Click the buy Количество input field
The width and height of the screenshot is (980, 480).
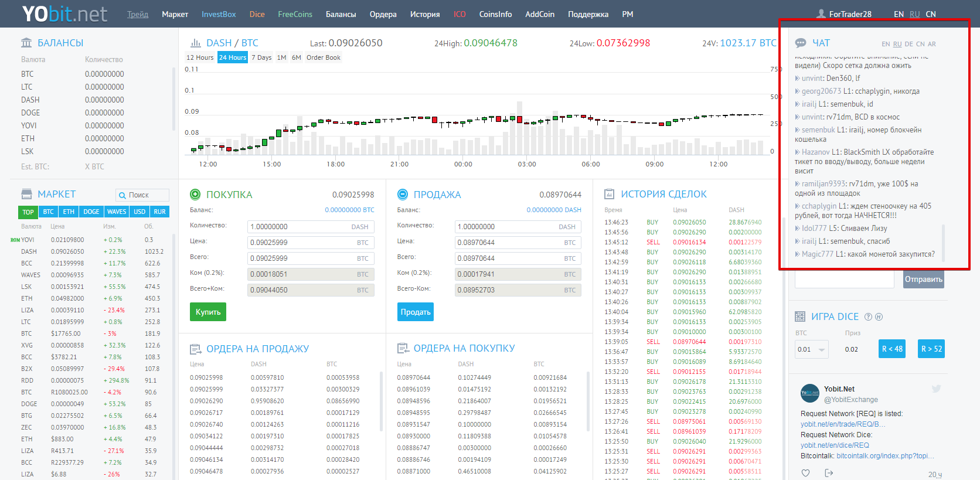pos(311,227)
